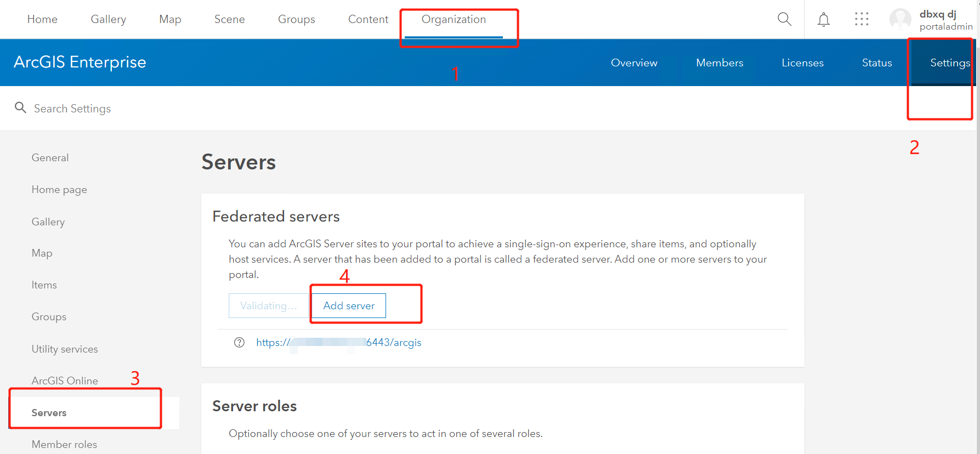Image resolution: width=980 pixels, height=454 pixels.
Task: Open the Groups tab in top navigation
Action: coord(297,19)
